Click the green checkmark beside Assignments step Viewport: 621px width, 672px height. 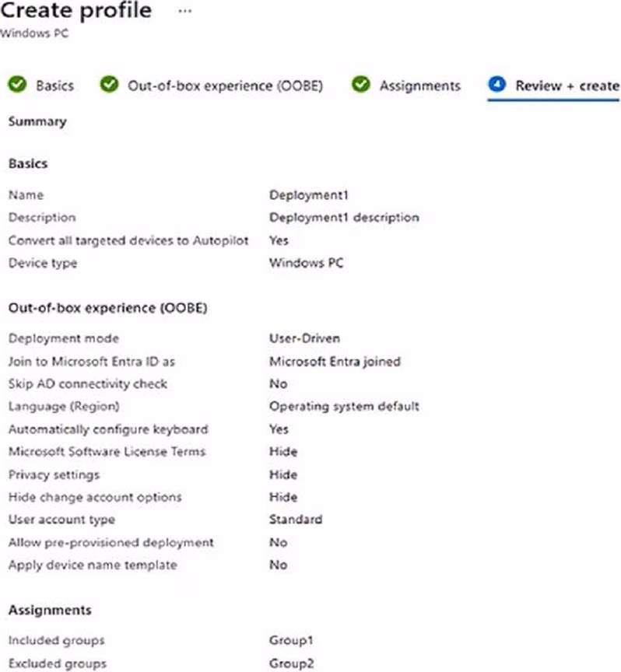click(360, 85)
